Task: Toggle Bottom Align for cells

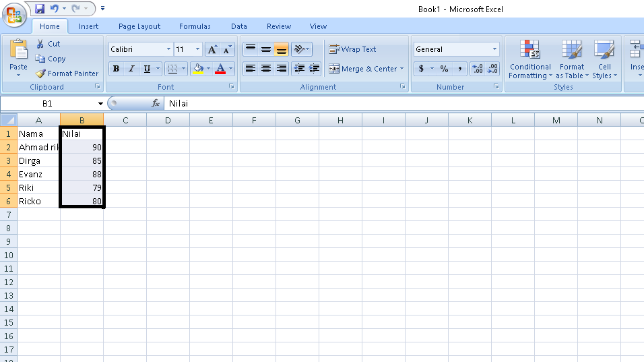Action: pyautogui.click(x=282, y=49)
